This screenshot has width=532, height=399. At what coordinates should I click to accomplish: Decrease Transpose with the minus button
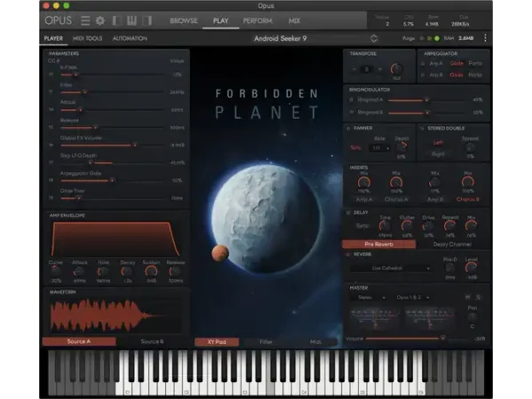pyautogui.click(x=354, y=69)
